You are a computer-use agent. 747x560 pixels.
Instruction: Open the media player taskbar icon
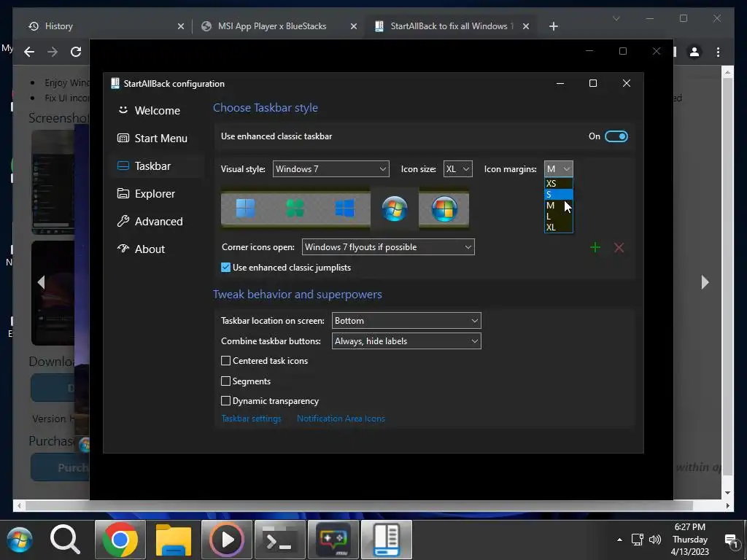coord(227,540)
